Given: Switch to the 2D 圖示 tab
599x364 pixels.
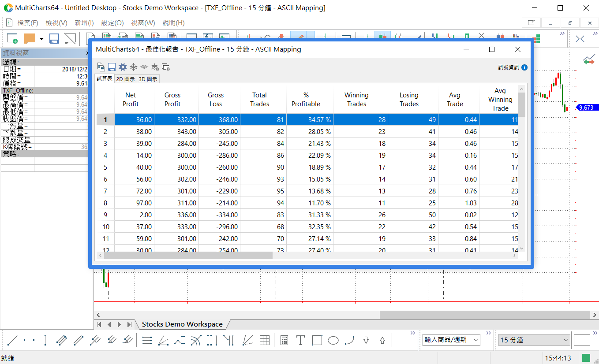Looking at the screenshot, I should pyautogui.click(x=125, y=79).
